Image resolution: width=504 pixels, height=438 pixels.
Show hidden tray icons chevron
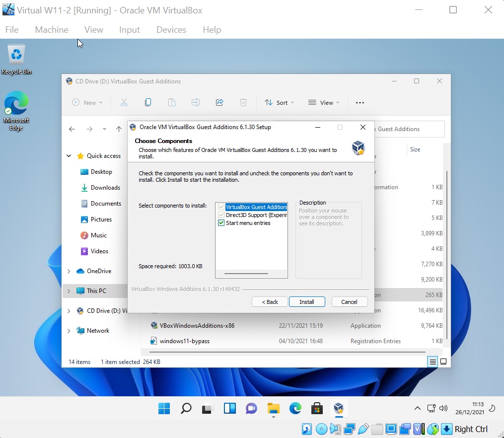(417, 408)
